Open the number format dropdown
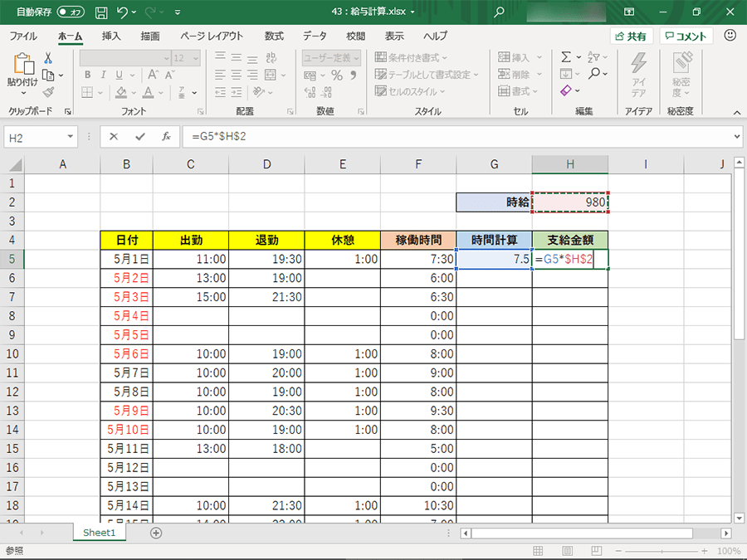Image resolution: width=747 pixels, height=560 pixels. (x=356, y=58)
